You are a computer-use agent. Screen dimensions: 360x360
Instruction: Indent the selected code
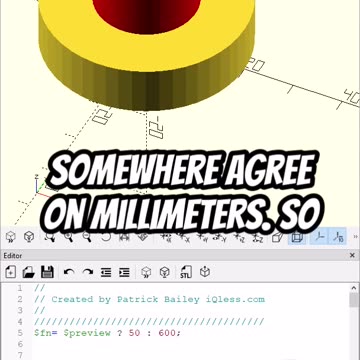pos(124,272)
